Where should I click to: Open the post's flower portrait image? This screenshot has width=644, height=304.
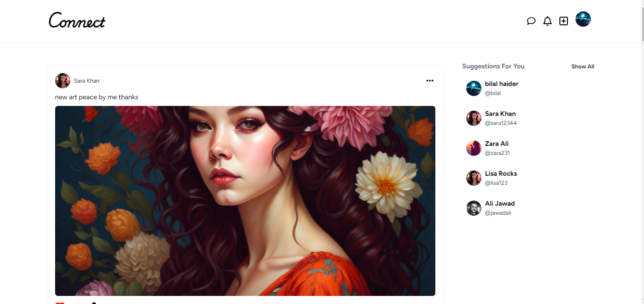tap(245, 200)
